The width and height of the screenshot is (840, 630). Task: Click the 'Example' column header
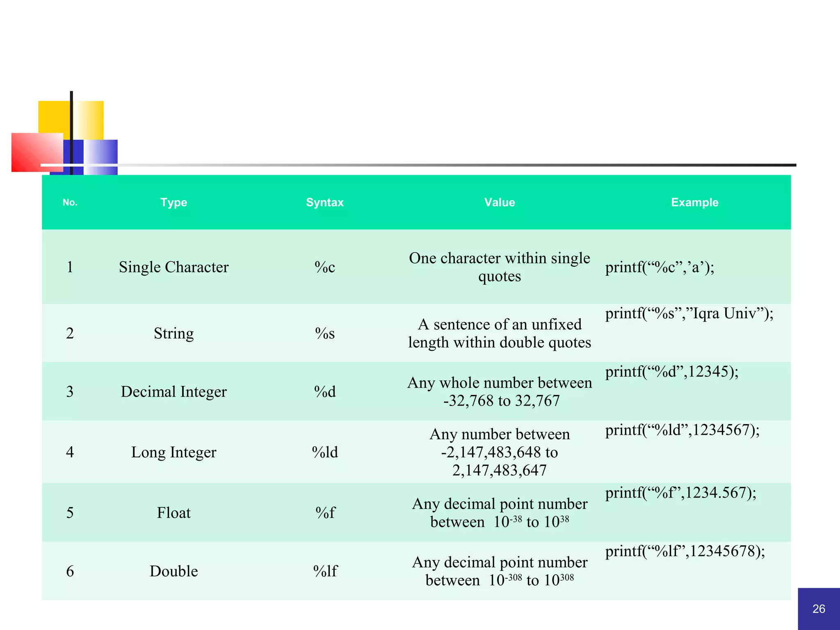(x=695, y=202)
